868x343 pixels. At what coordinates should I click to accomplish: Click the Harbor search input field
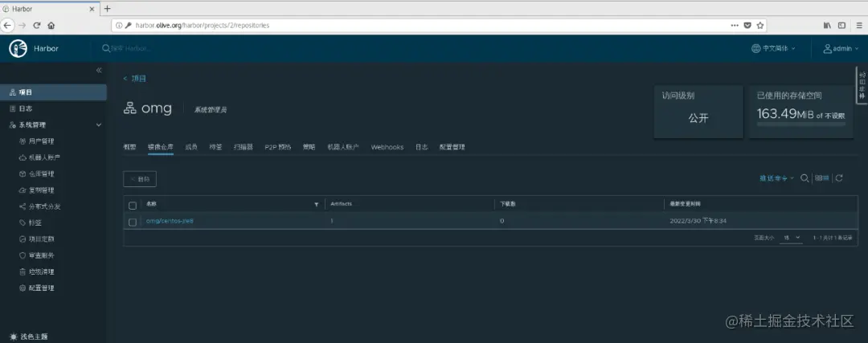coord(131,49)
